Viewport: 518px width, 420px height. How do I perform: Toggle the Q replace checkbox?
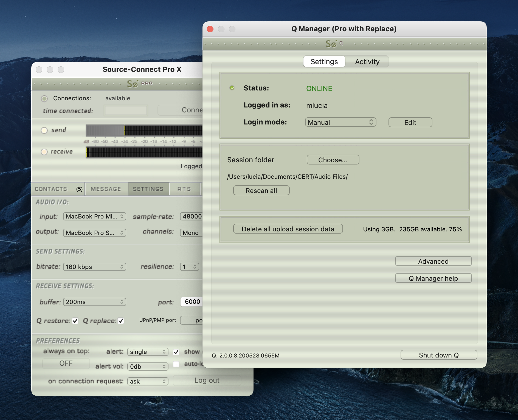[x=121, y=321]
